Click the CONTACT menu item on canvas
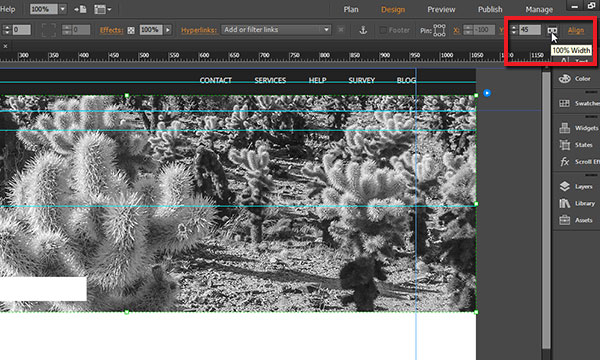 pyautogui.click(x=216, y=80)
